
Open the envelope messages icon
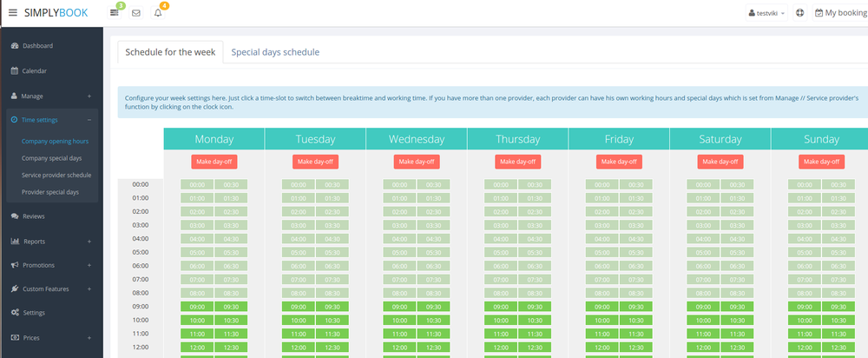(136, 13)
